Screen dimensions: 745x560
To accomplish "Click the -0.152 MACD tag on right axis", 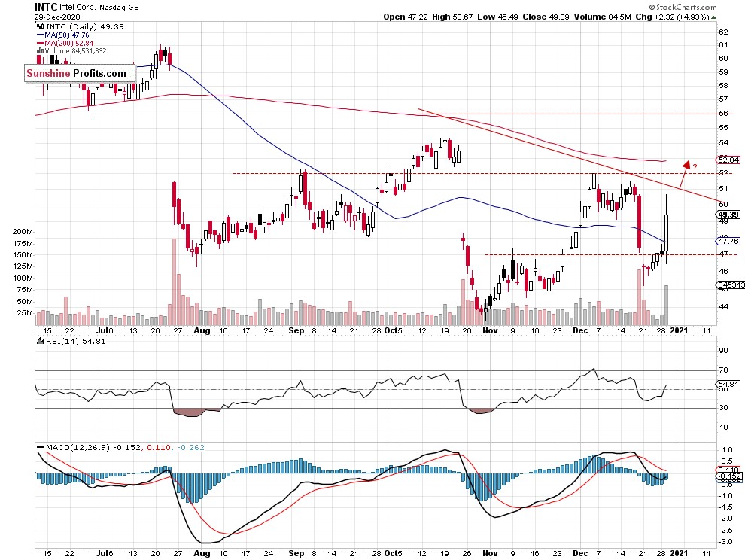I will point(730,476).
